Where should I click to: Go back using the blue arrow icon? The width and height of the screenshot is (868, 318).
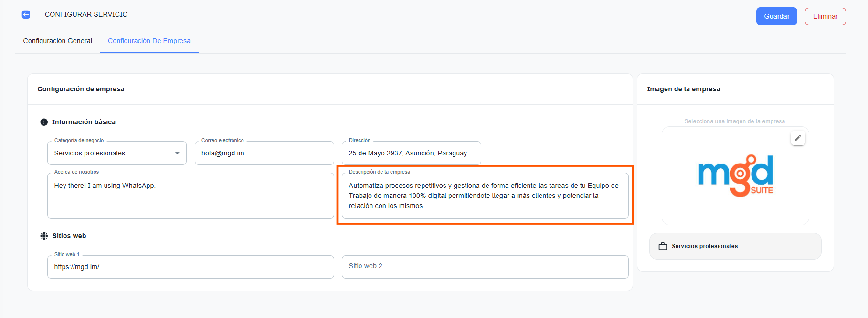point(26,14)
